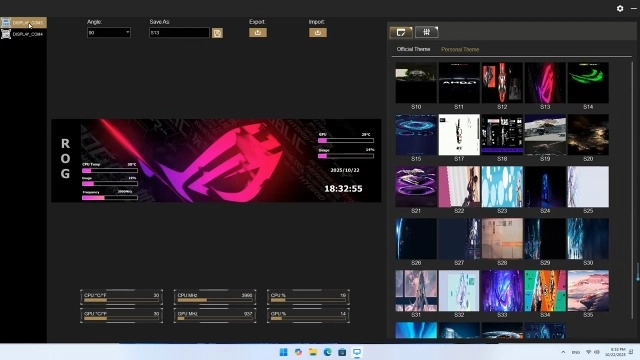Select theme thumbnail S20
The height and width of the screenshot is (360, 640).
pyautogui.click(x=588, y=135)
